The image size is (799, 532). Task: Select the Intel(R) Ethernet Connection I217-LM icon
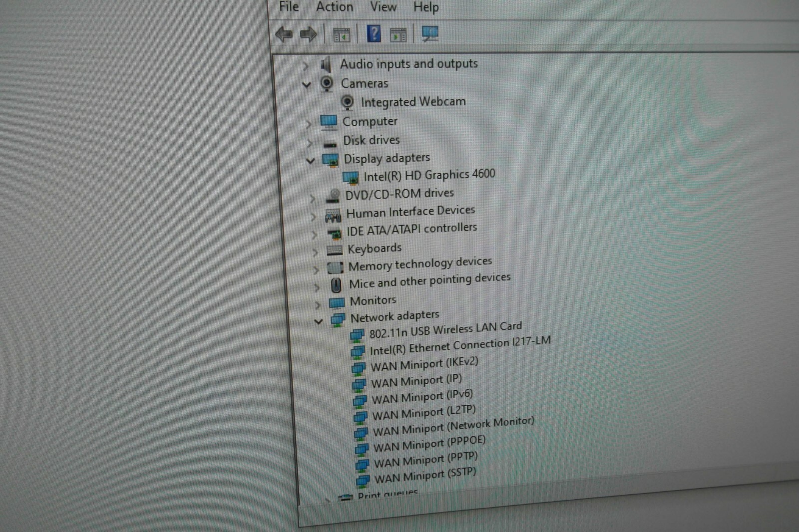[x=358, y=352]
